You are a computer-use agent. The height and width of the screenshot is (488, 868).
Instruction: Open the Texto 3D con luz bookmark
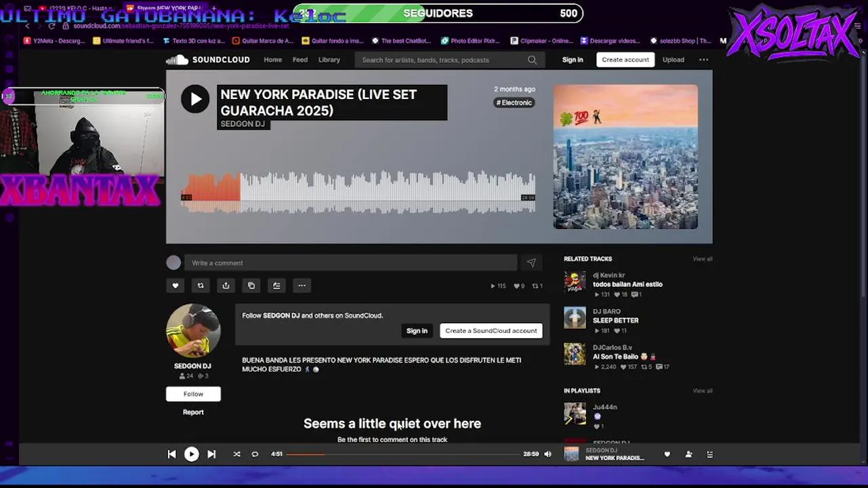[194, 41]
